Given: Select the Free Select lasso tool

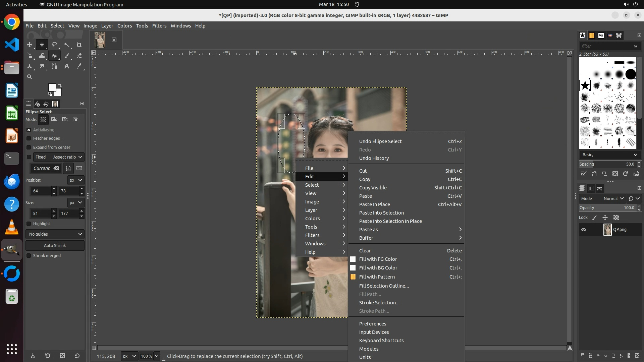Looking at the screenshot, I should tap(54, 45).
